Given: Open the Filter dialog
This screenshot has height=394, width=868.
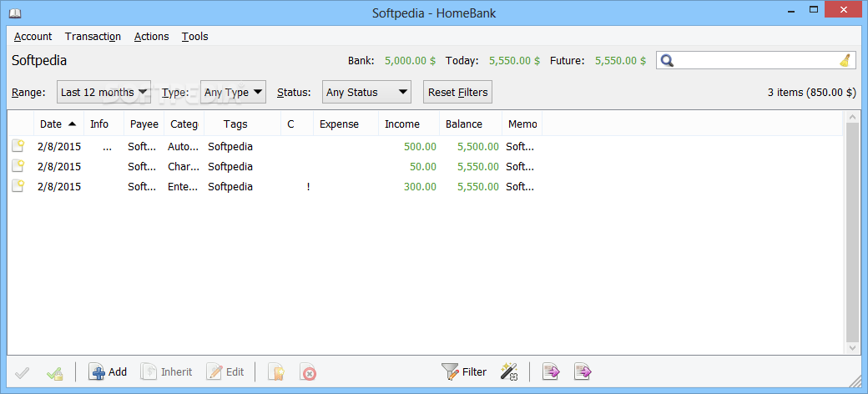Looking at the screenshot, I should [x=464, y=371].
